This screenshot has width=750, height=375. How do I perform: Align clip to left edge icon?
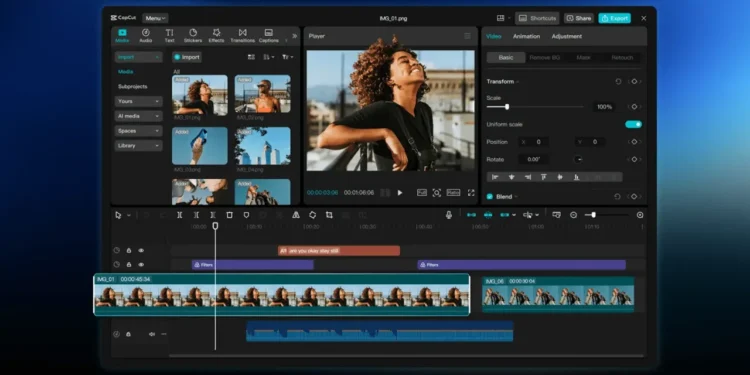pos(495,177)
